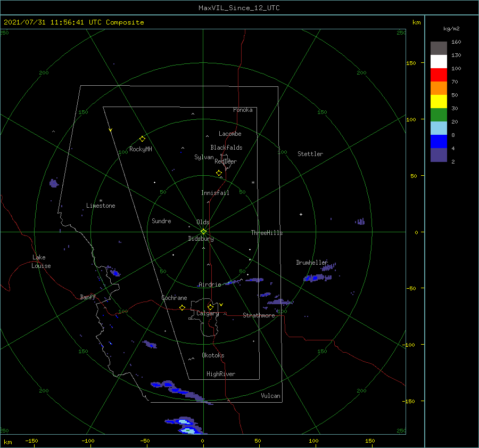
Task: Click the orange 50-70 legend swatch
Action: pos(439,88)
